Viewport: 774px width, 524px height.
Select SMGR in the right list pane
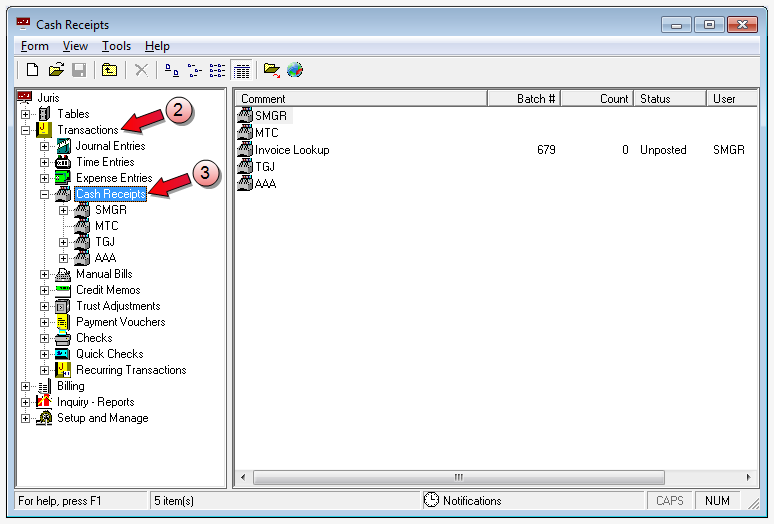(271, 115)
